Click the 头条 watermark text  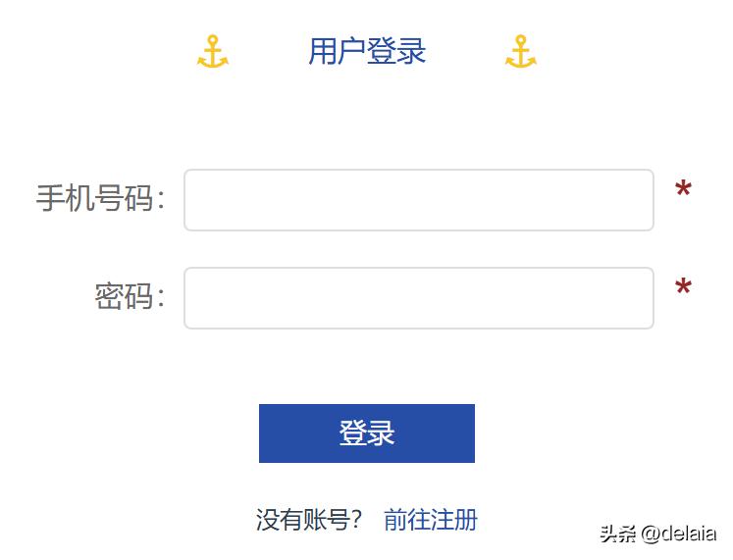pos(618,535)
